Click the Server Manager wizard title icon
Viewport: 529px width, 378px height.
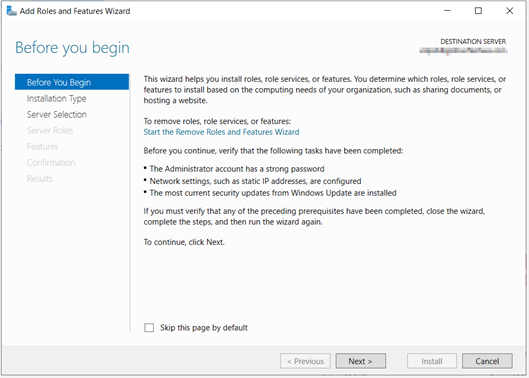(x=11, y=11)
